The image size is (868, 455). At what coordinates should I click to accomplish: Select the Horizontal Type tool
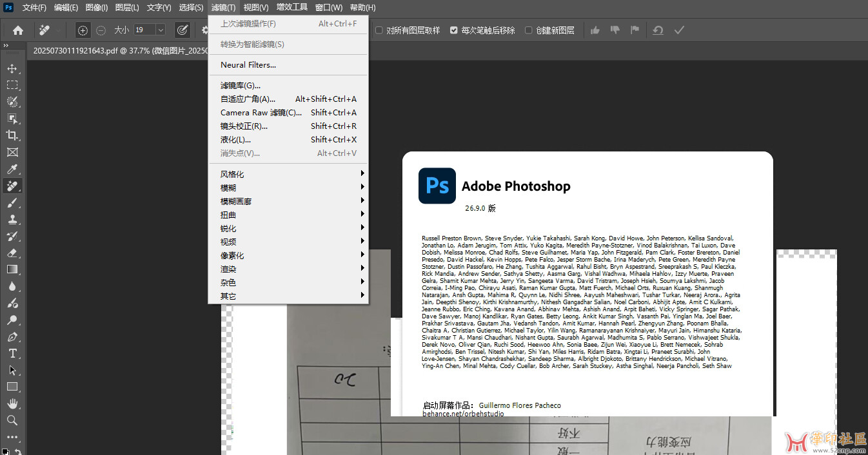point(12,353)
